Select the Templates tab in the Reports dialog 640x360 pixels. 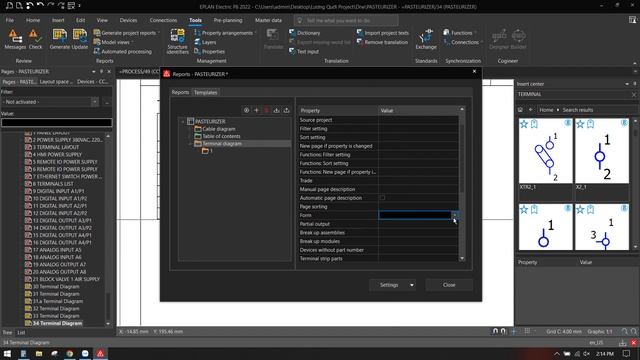(205, 92)
